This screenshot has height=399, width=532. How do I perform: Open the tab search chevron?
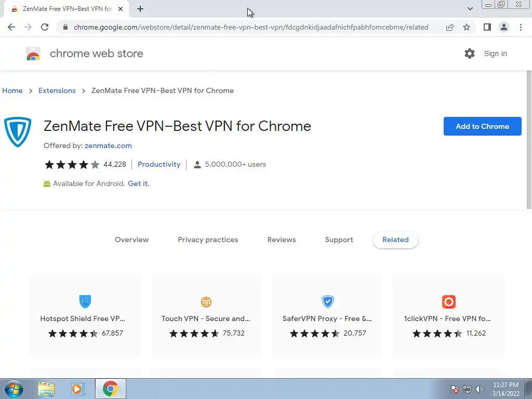[470, 9]
